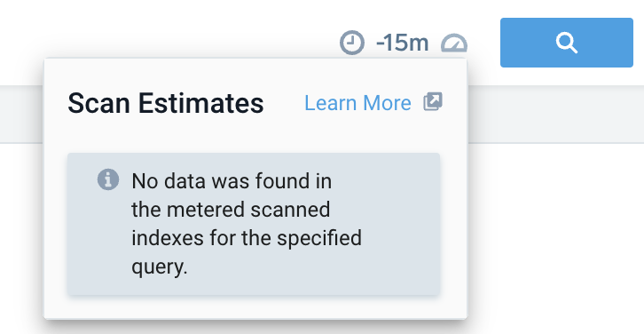The height and width of the screenshot is (334, 644).
Task: Click the 'No data was found in' text
Action: click(232, 181)
